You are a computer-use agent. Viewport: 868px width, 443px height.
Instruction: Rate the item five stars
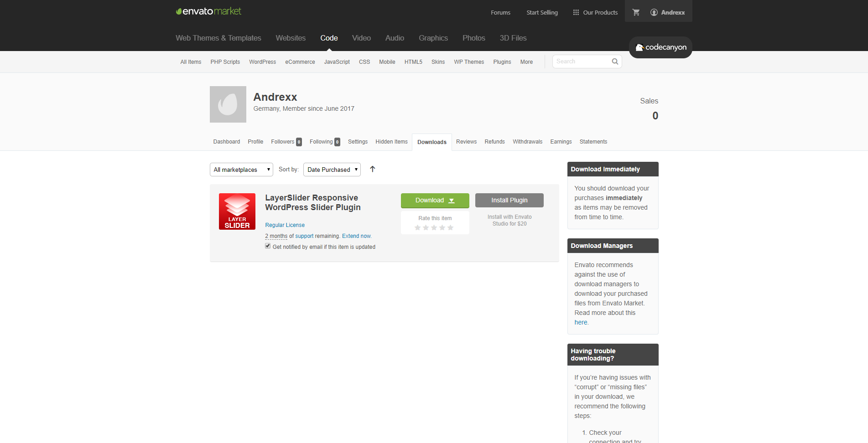click(x=450, y=227)
